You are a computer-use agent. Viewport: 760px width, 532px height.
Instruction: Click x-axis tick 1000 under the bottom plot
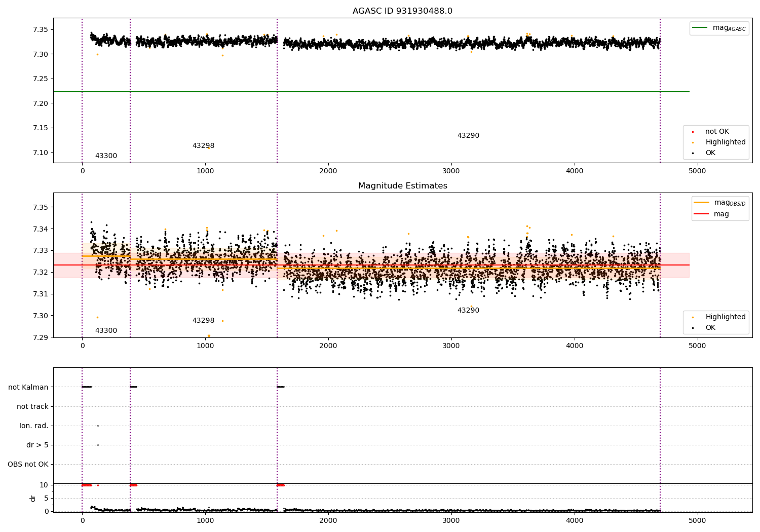click(205, 520)
